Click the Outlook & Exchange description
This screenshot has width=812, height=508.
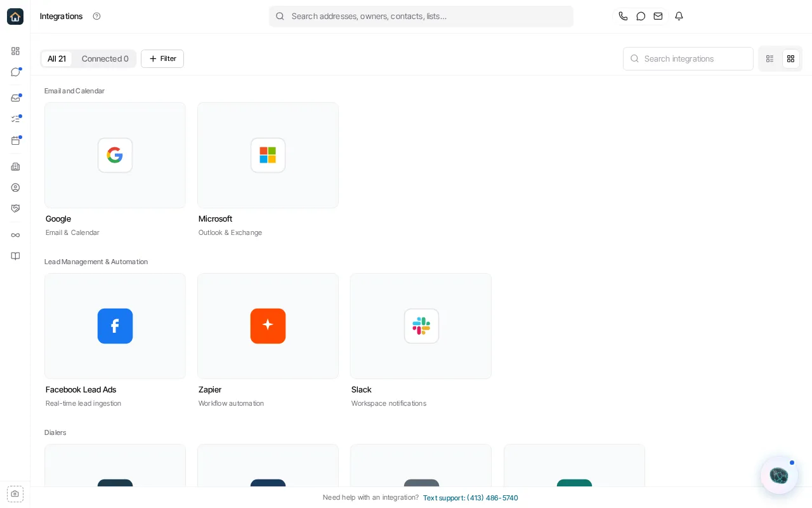(230, 232)
